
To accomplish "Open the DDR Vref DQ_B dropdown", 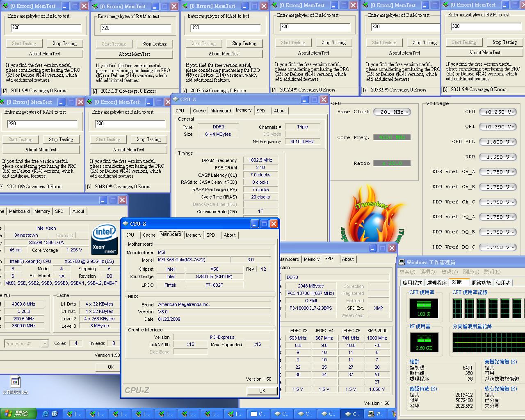I will [498, 232].
